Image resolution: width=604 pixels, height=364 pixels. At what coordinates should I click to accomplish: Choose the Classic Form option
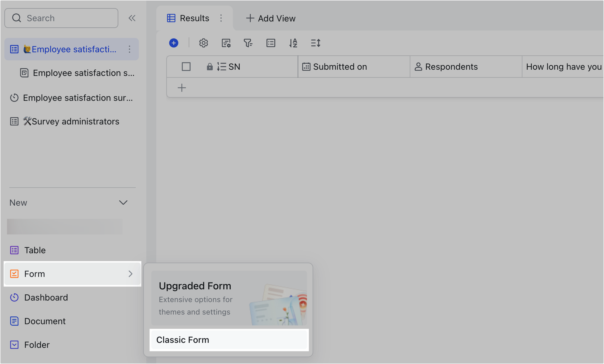(229, 340)
